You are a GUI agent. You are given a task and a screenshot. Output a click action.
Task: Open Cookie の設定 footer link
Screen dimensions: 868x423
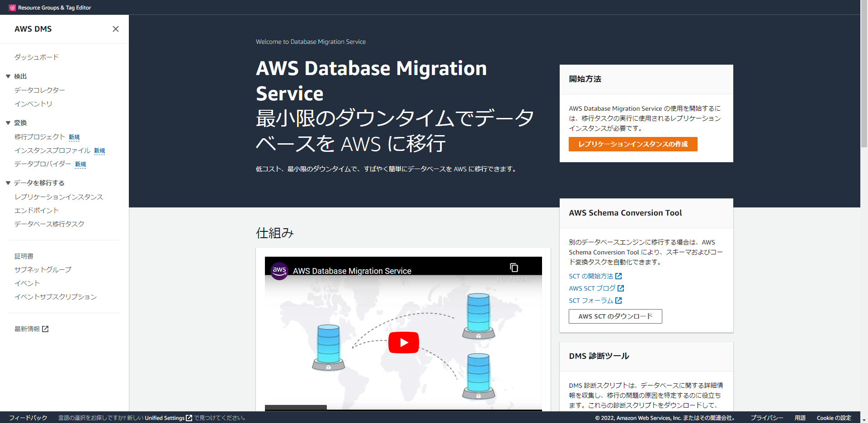tap(834, 418)
